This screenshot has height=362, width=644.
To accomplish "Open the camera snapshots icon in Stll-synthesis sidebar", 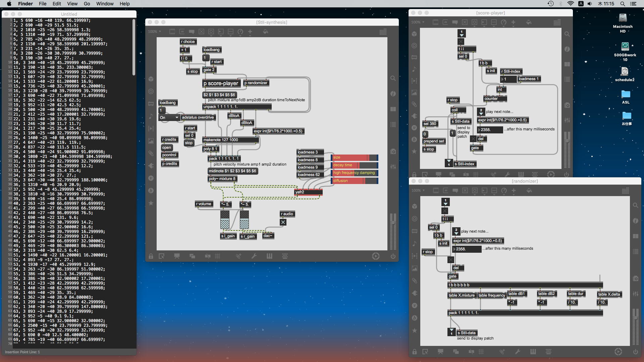I will pyautogui.click(x=393, y=152).
